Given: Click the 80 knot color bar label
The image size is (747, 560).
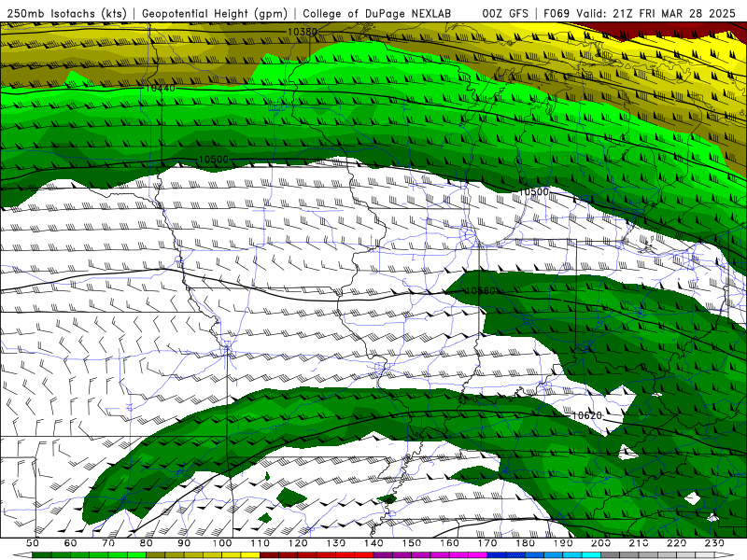Looking at the screenshot, I should 147,543.
